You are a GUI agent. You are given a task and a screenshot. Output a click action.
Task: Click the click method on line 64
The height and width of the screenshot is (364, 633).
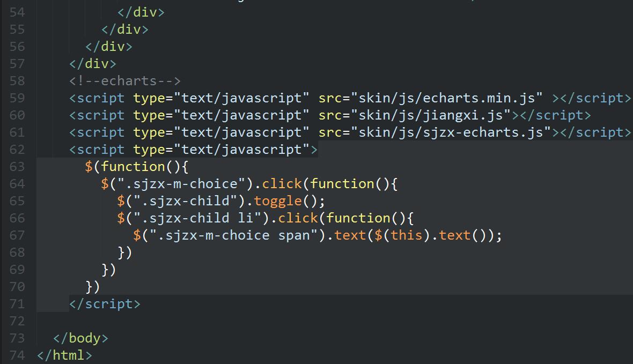tap(282, 184)
